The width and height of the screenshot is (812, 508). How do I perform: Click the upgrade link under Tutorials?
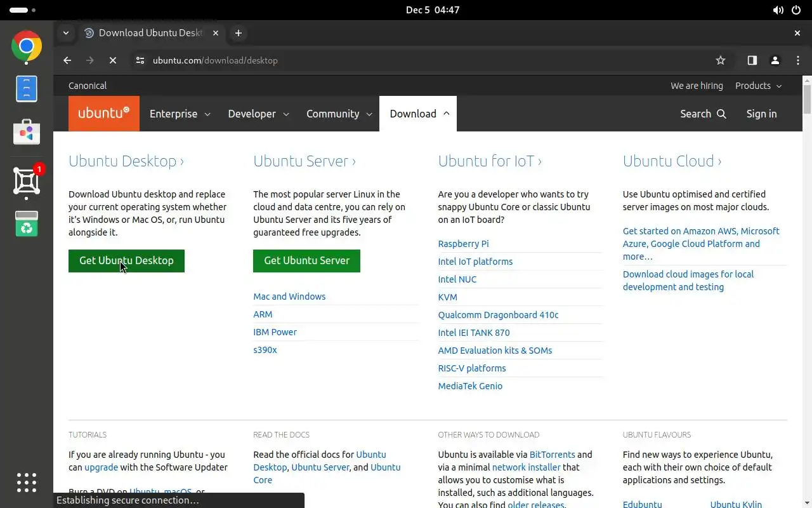click(101, 467)
